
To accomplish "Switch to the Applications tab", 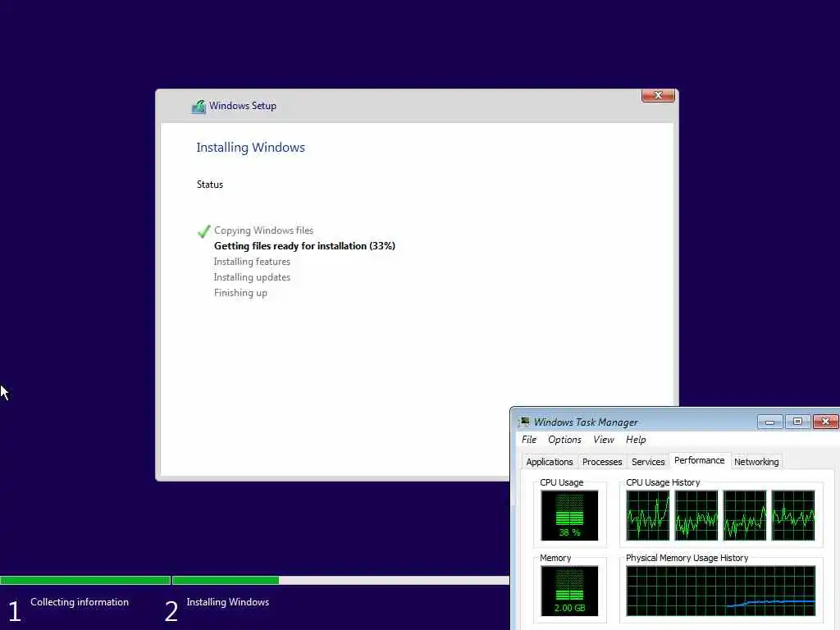I will click(x=549, y=462).
